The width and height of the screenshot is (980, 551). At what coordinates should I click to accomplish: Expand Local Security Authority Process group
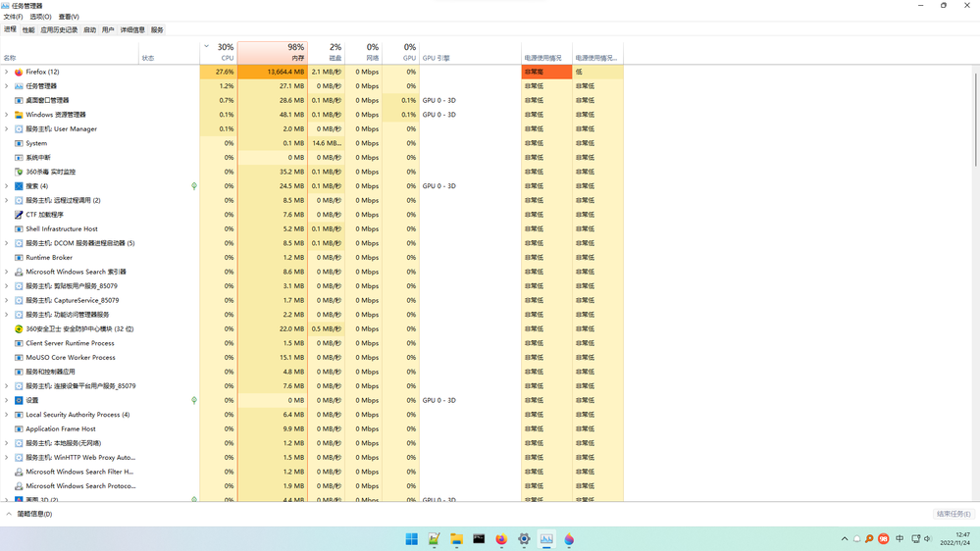click(7, 415)
